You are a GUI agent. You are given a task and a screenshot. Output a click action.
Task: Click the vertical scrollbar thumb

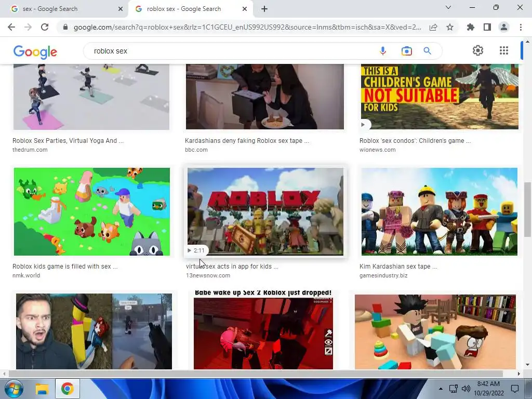coord(527,210)
